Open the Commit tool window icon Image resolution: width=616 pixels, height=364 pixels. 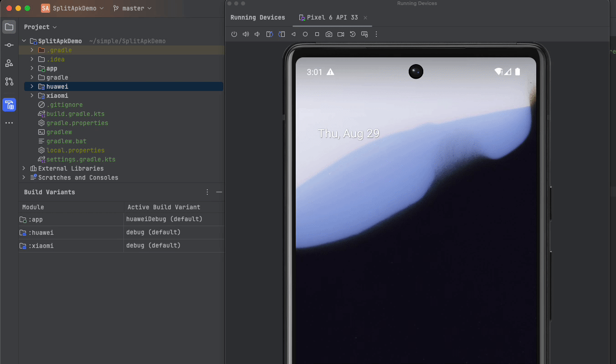coord(9,45)
